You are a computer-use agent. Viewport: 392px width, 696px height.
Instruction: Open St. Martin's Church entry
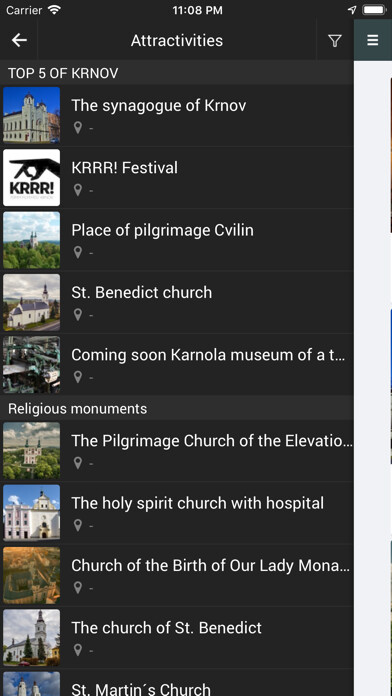pos(177,683)
